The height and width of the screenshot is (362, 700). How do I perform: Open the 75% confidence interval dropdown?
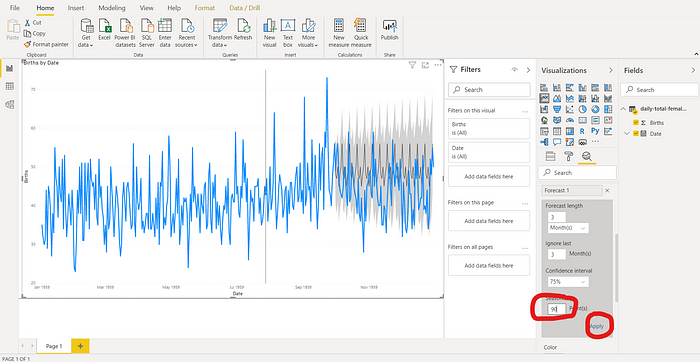tap(568, 282)
